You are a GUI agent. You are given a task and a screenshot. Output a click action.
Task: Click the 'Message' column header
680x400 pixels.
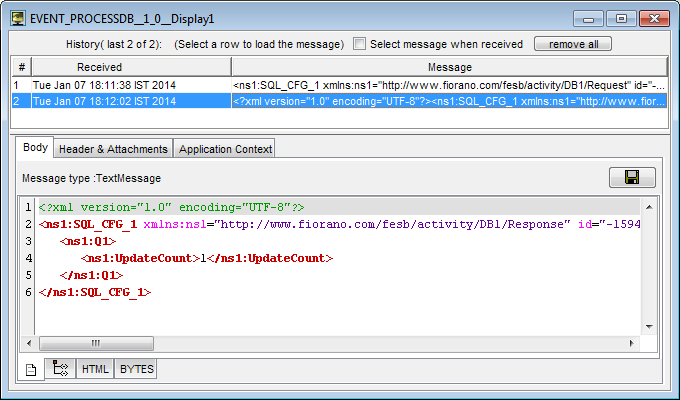point(449,66)
